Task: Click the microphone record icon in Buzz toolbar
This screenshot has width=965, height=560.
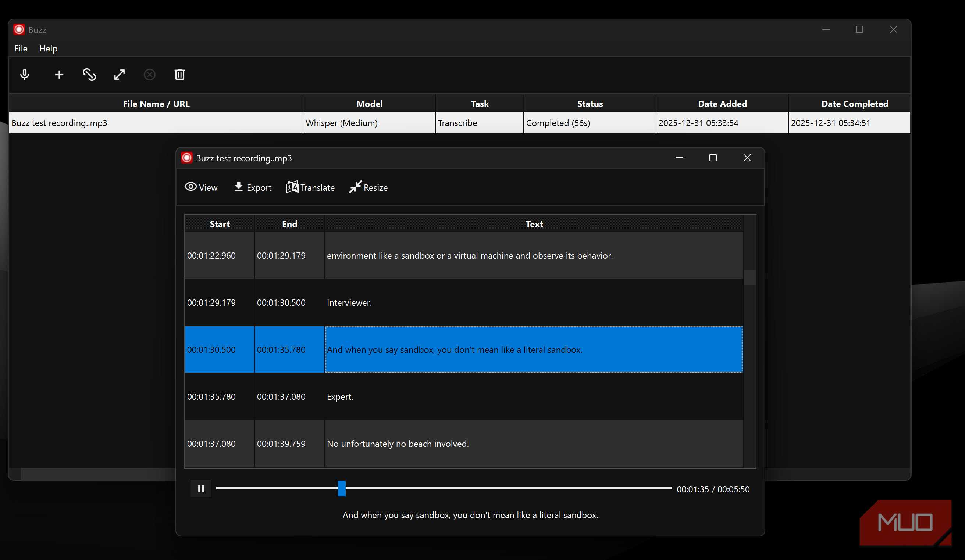Action: [x=25, y=74]
